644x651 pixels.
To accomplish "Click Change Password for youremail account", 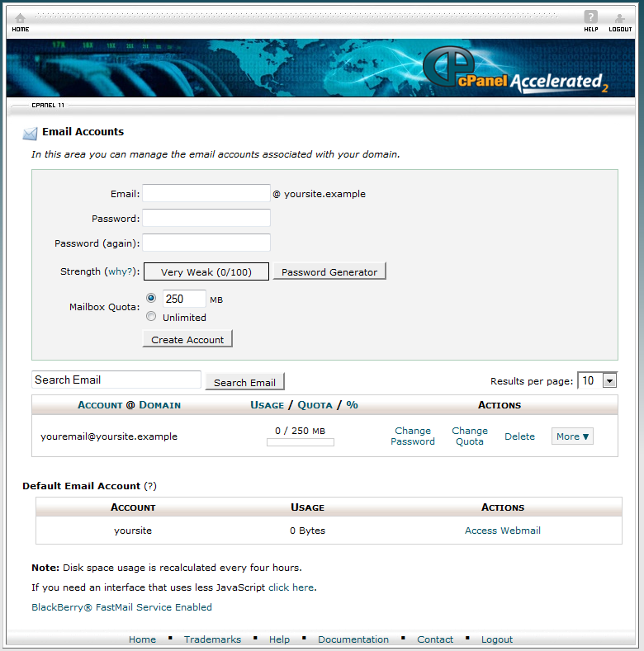I will [x=413, y=436].
